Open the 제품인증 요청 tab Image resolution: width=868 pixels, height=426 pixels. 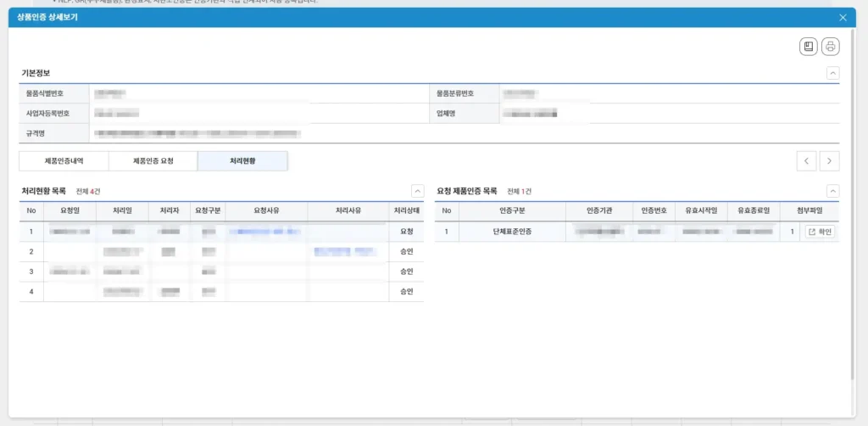pyautogui.click(x=153, y=160)
